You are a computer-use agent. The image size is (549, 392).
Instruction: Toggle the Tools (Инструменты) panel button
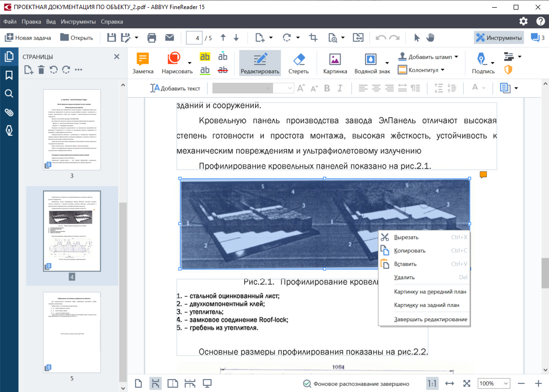(499, 38)
